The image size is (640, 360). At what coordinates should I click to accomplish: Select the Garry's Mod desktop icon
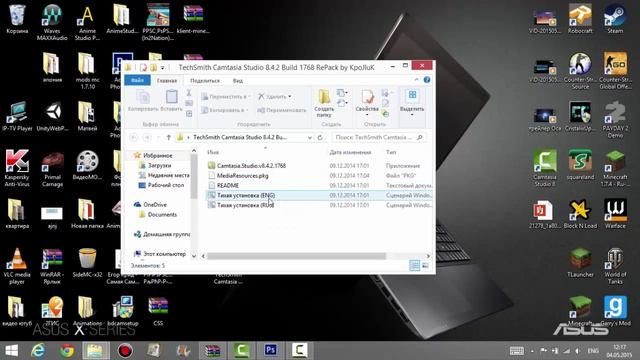coord(615,311)
